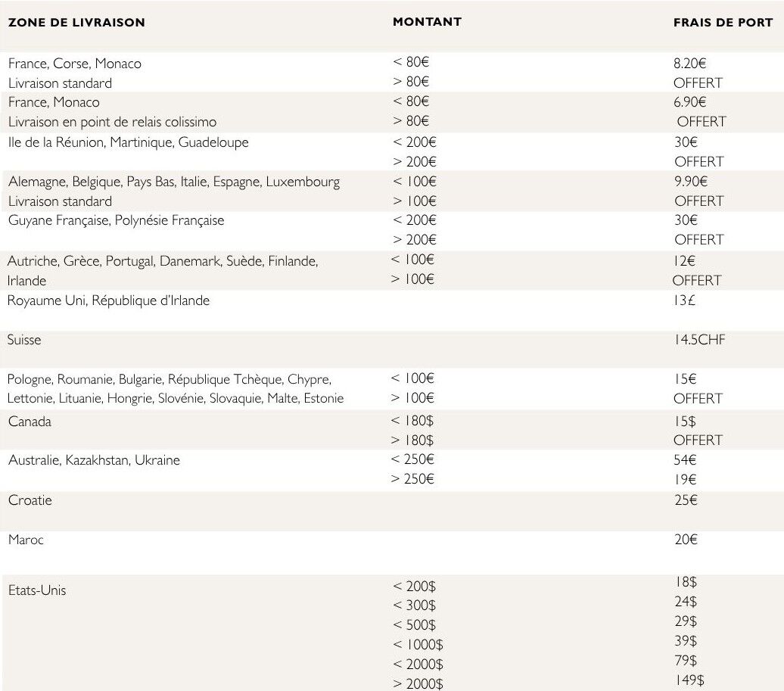This screenshot has height=691, width=784.
Task: Click the ZONE DE LIVRAISON column header
Action: click(x=76, y=23)
